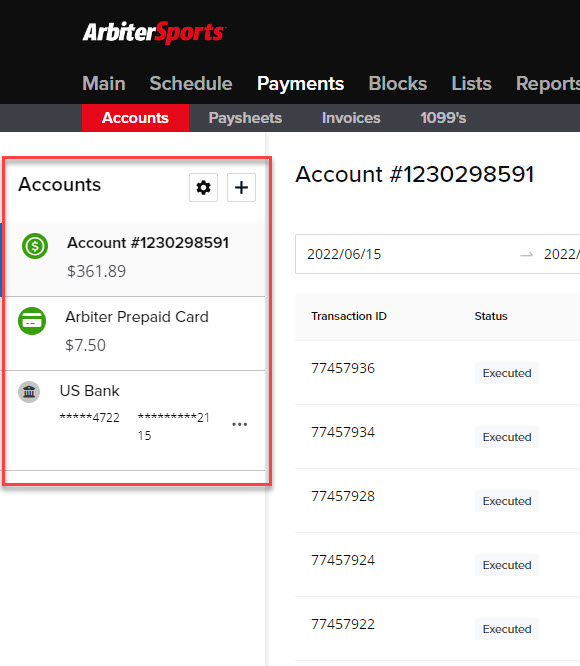
Task: Click transaction ID 77457924
Action: tap(343, 560)
